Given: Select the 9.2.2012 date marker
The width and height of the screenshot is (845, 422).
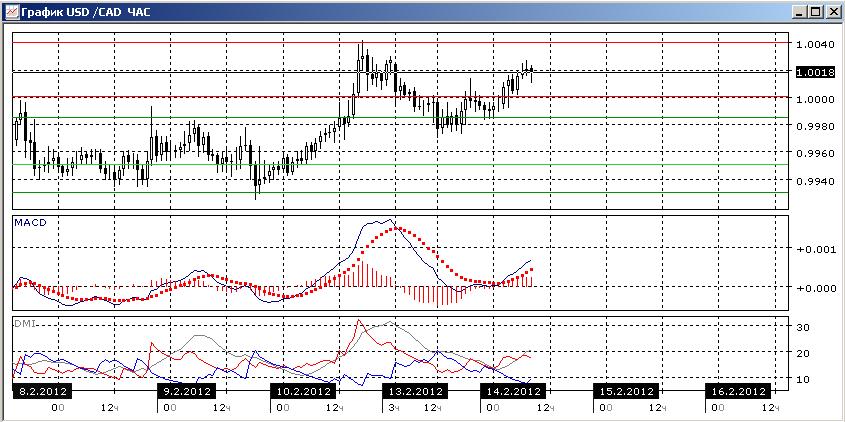Looking at the screenshot, I should pos(188,391).
